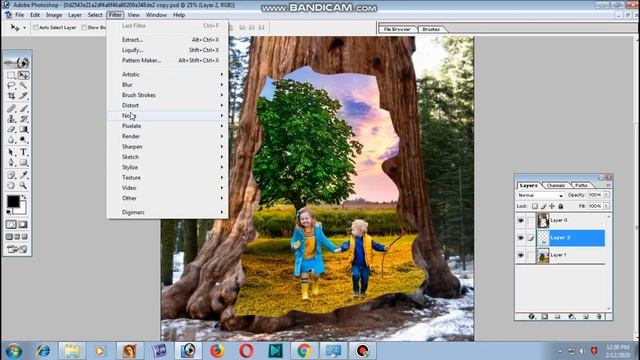Toggle Auto Select Layer checkbox
640x360 pixels.
point(36,27)
